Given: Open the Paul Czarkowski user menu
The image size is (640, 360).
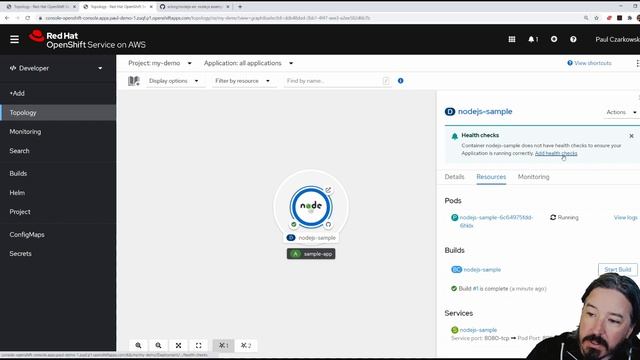Looking at the screenshot, I should pyautogui.click(x=617, y=39).
